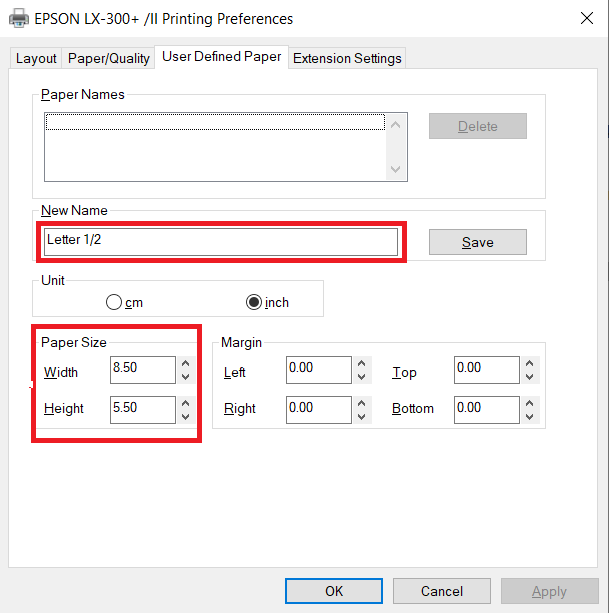
Task: Click the Height value field
Action: click(x=143, y=410)
